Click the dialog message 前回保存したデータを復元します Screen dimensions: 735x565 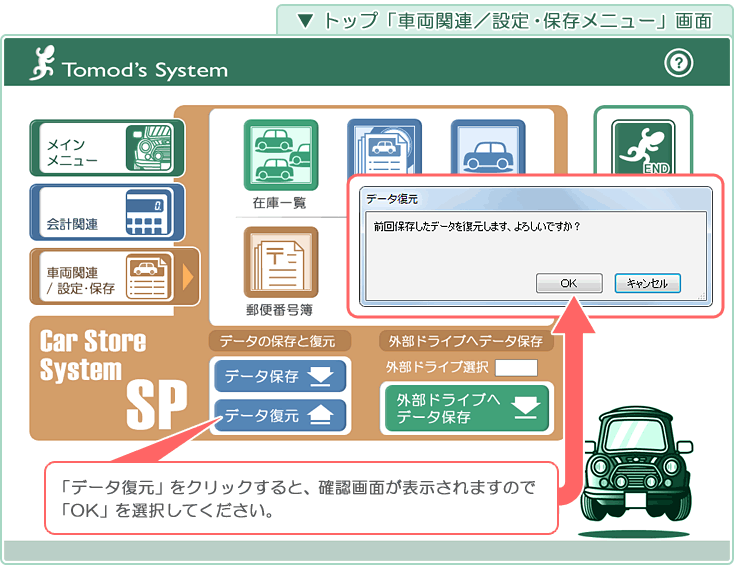477,226
